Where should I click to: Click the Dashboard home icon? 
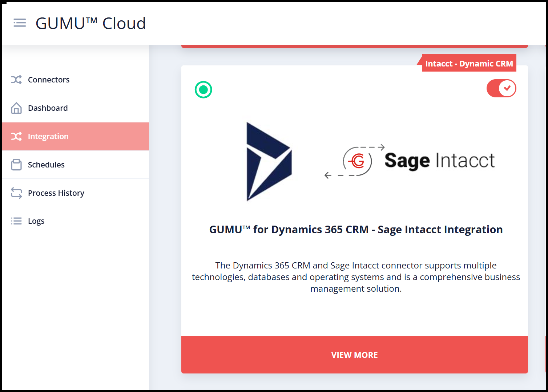tap(17, 108)
